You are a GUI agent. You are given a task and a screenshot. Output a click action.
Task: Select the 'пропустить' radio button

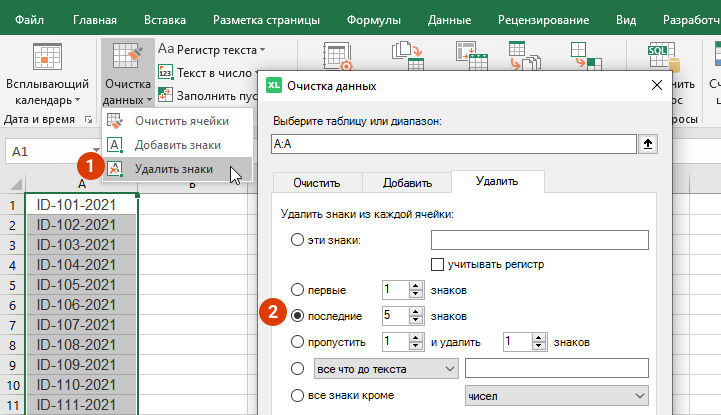coord(297,342)
